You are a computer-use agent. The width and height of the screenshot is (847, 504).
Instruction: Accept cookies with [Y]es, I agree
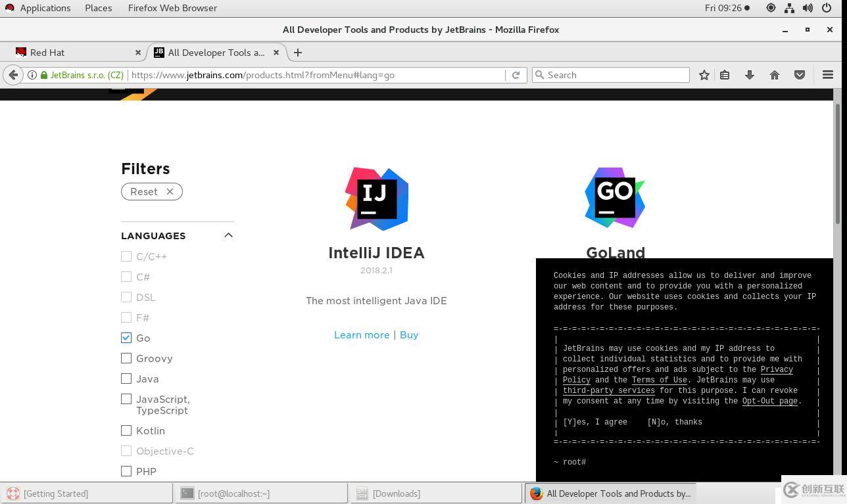pos(595,422)
